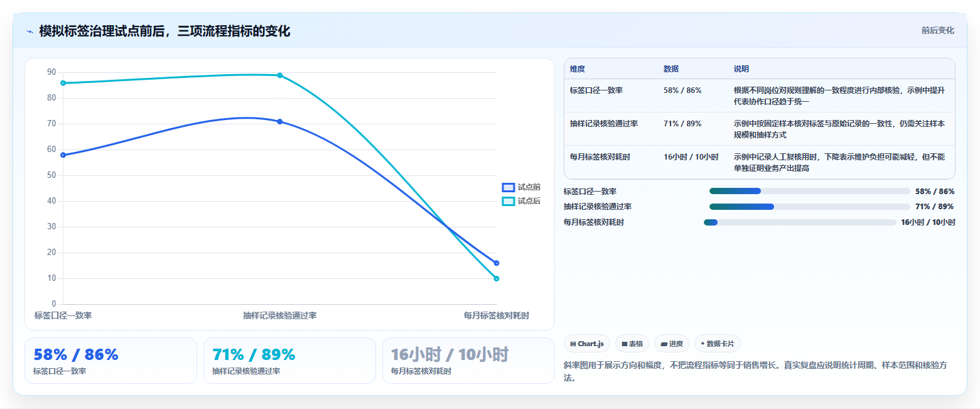Click the 抽样记录核验通过率 caption under 71% card
The image size is (980, 409).
(246, 371)
